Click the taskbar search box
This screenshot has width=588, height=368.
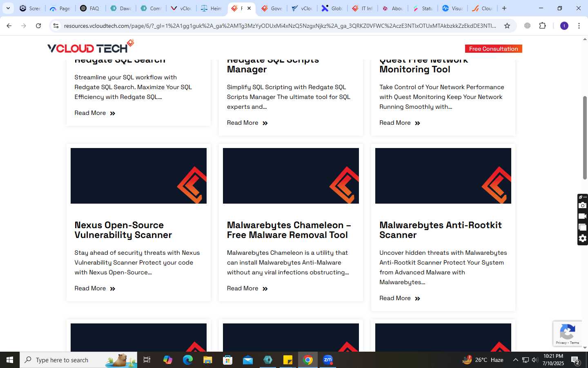coord(78,360)
